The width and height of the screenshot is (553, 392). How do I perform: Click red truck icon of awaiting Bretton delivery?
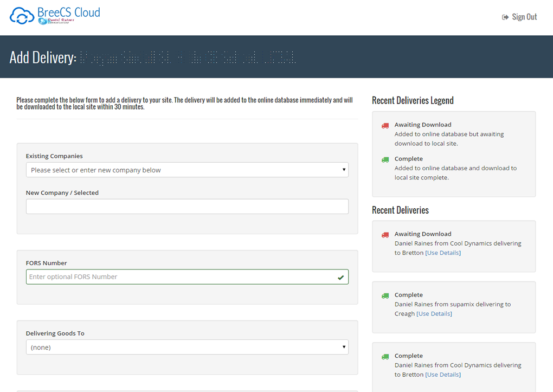tap(385, 235)
